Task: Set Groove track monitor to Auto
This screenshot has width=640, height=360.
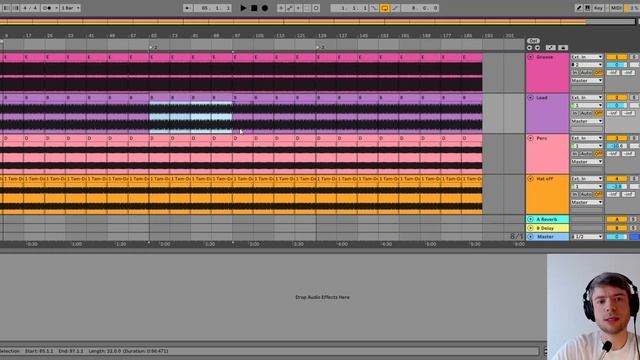Action: 586,72
